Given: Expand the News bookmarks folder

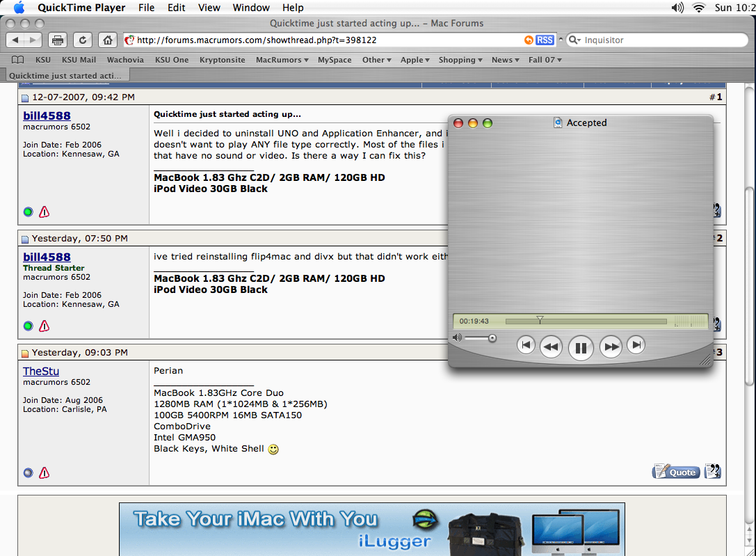Looking at the screenshot, I should click(x=506, y=60).
